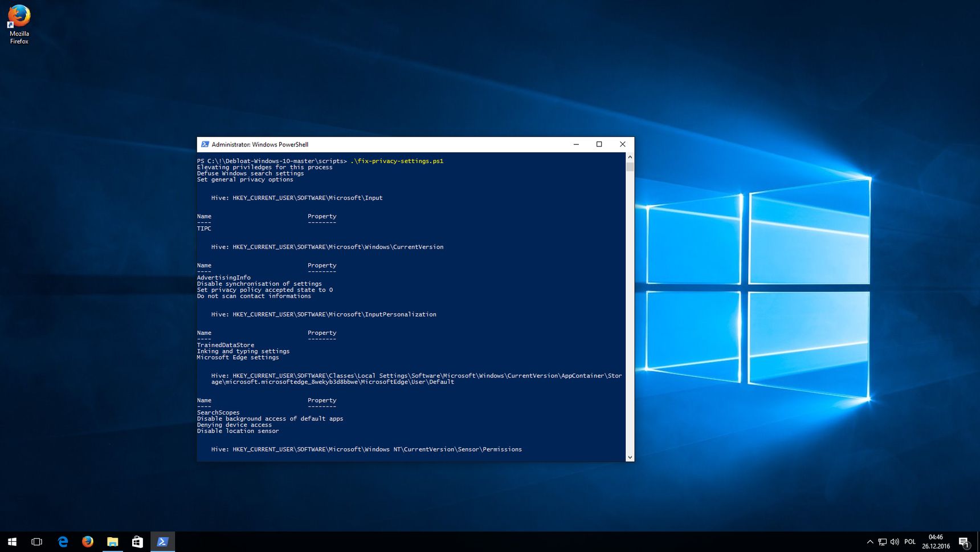
Task: Click 'Do not scan contact informations' line
Action: coord(254,297)
